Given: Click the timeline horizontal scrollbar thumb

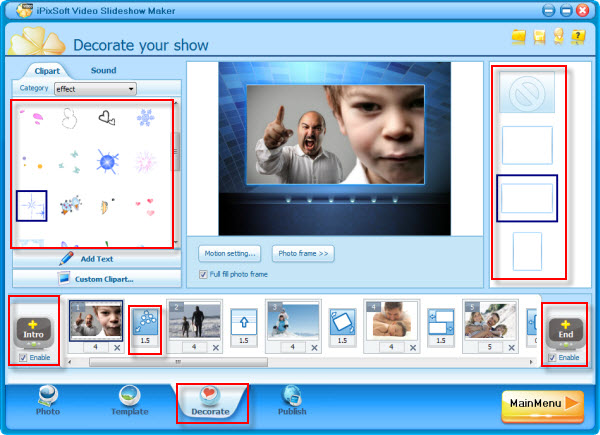Looking at the screenshot, I should [x=178, y=362].
